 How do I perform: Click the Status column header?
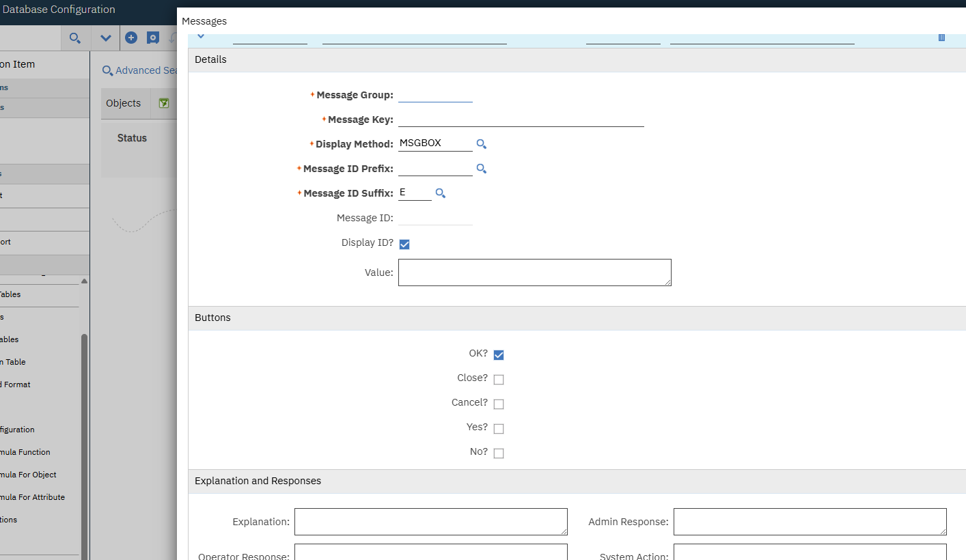pyautogui.click(x=132, y=138)
